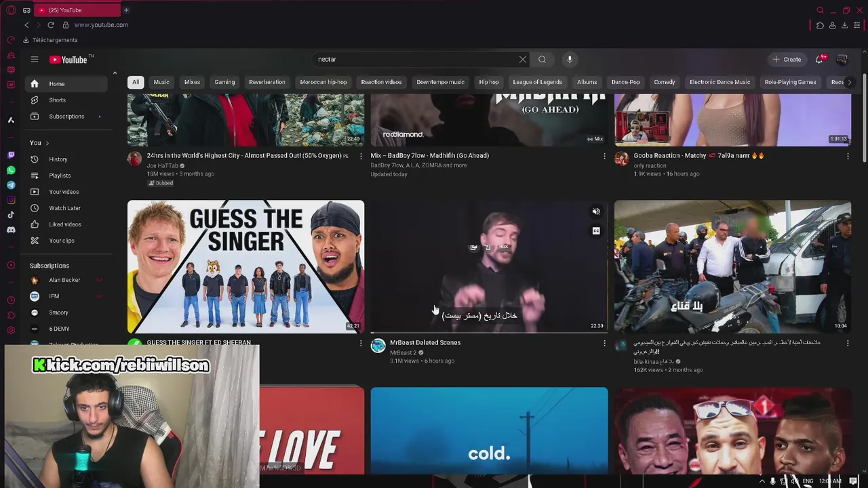868x488 pixels.
Task: Open the account avatar menu
Action: point(842,60)
